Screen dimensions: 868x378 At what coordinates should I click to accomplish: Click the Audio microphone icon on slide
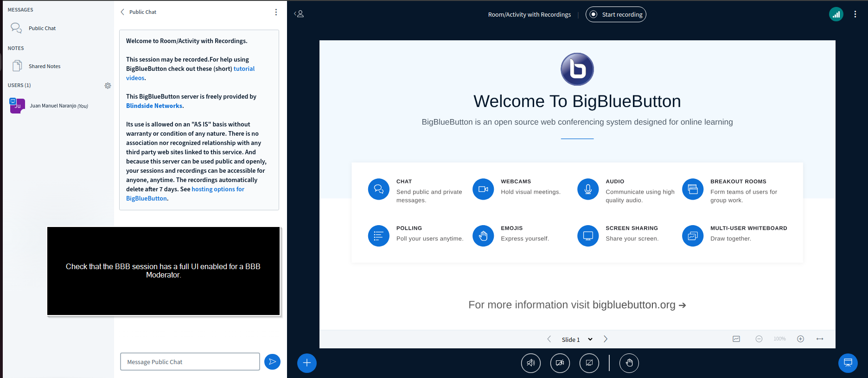[x=588, y=189]
